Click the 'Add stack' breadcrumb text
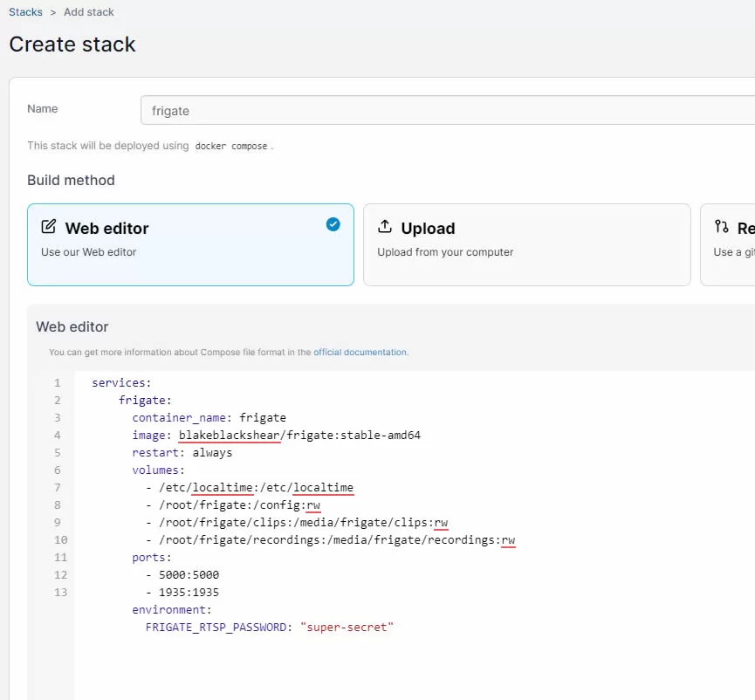 coord(89,12)
